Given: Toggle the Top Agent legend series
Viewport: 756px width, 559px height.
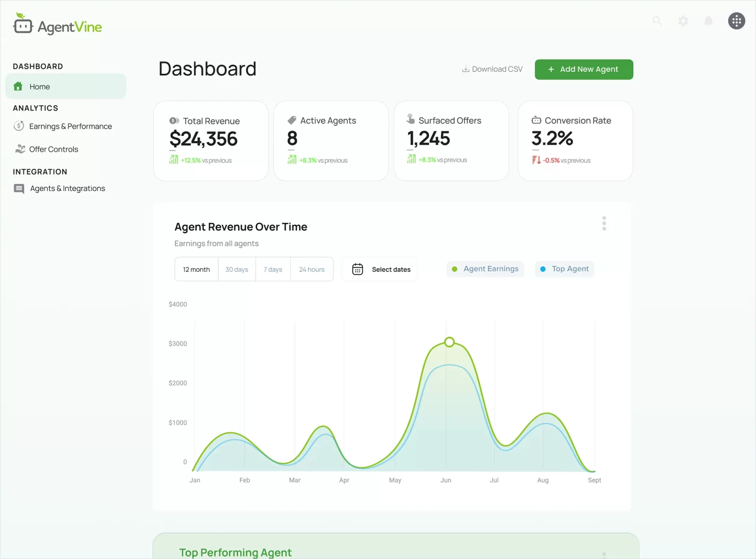Looking at the screenshot, I should coord(564,269).
